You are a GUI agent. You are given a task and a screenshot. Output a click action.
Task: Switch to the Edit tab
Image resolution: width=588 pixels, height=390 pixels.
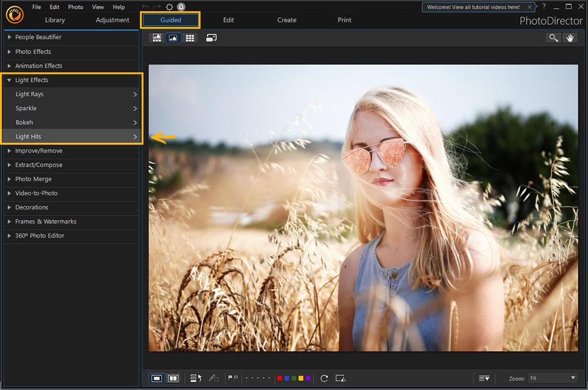[x=228, y=19]
